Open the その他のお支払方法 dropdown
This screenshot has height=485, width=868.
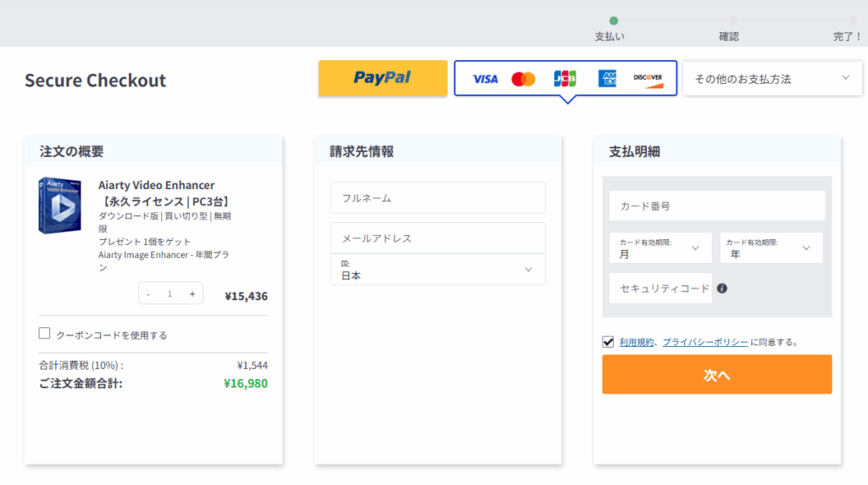(772, 79)
